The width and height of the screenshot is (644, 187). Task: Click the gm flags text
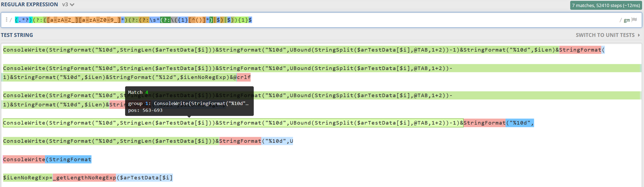tap(627, 20)
